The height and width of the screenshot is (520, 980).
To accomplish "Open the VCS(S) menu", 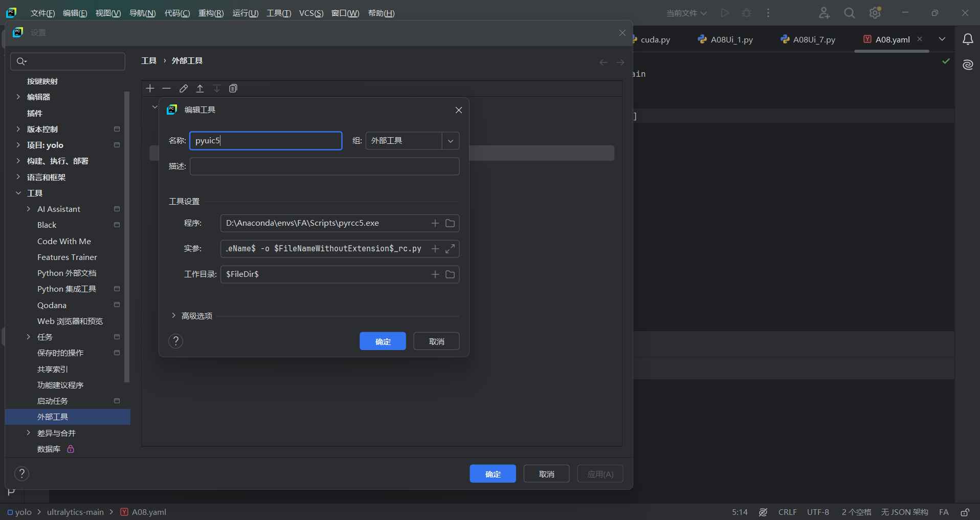I will (x=311, y=13).
